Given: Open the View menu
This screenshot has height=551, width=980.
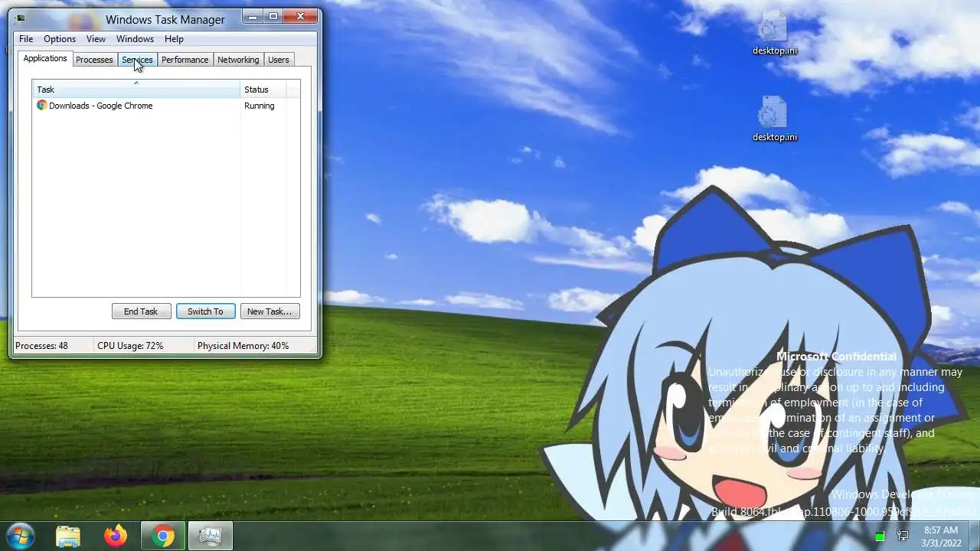Looking at the screenshot, I should point(96,39).
